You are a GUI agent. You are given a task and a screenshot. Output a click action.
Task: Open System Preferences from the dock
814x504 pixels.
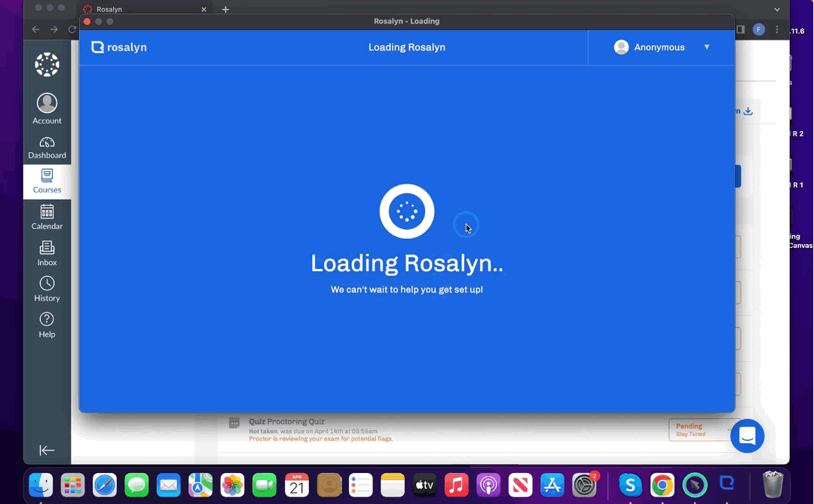coord(585,485)
